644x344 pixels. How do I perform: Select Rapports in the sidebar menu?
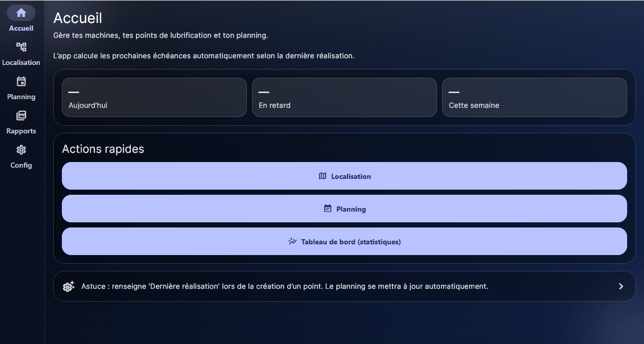point(21,123)
